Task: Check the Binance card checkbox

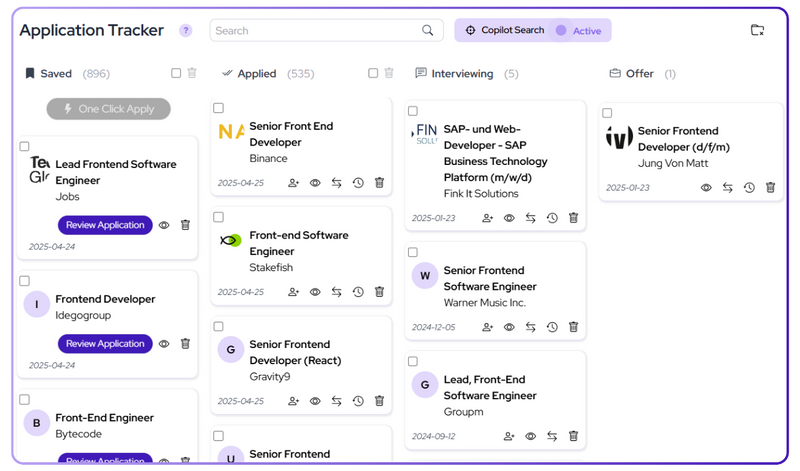Action: point(218,108)
